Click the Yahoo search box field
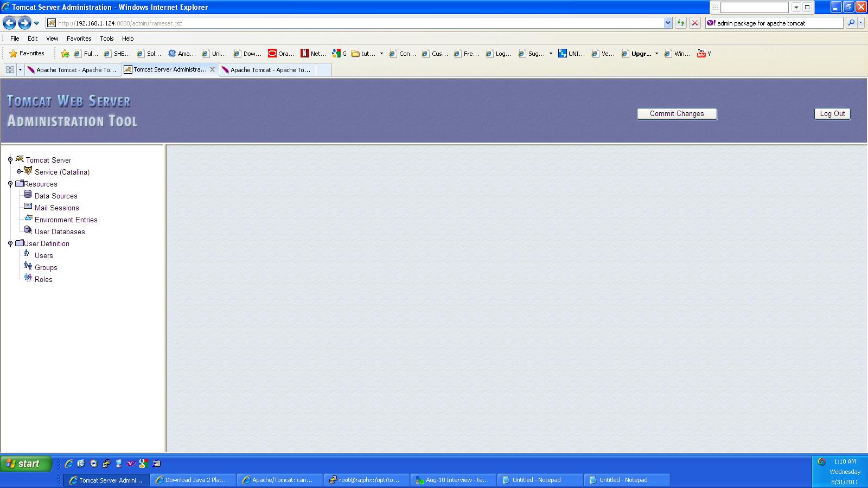Viewport: 868px width, 488px height. click(x=774, y=23)
